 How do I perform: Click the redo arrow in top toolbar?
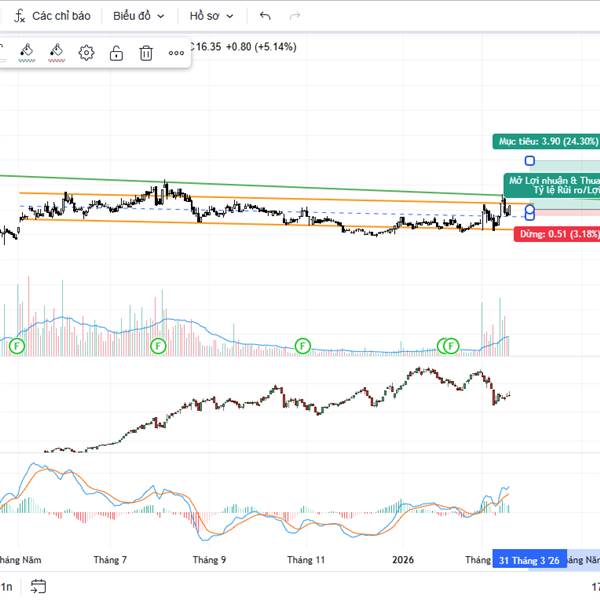[294, 16]
